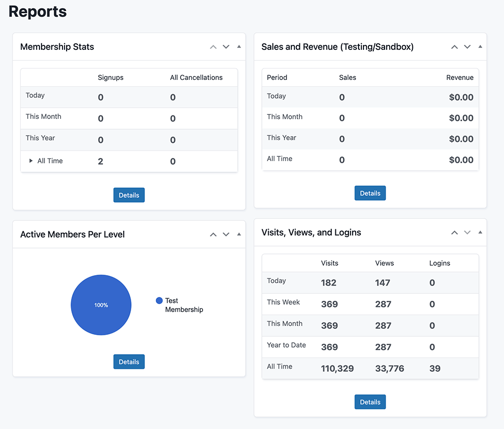Move Membership Stats panel down
This screenshot has width=504, height=429.
tap(226, 47)
